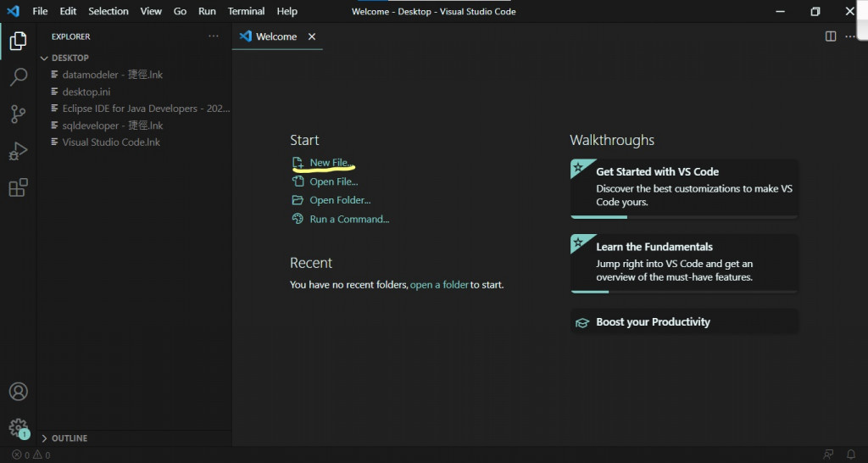Image resolution: width=868 pixels, height=463 pixels.
Task: Open Boost your Productivity walkthrough
Action: tap(685, 321)
